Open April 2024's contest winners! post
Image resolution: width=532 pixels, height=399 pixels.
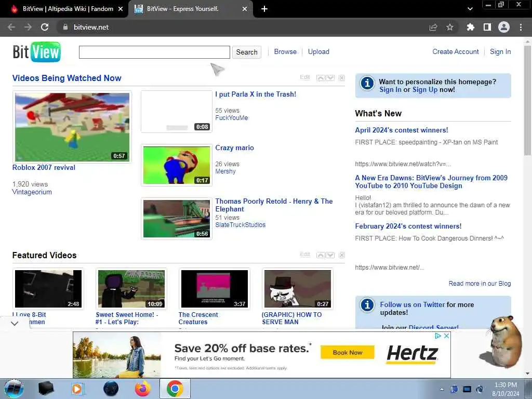(x=402, y=130)
